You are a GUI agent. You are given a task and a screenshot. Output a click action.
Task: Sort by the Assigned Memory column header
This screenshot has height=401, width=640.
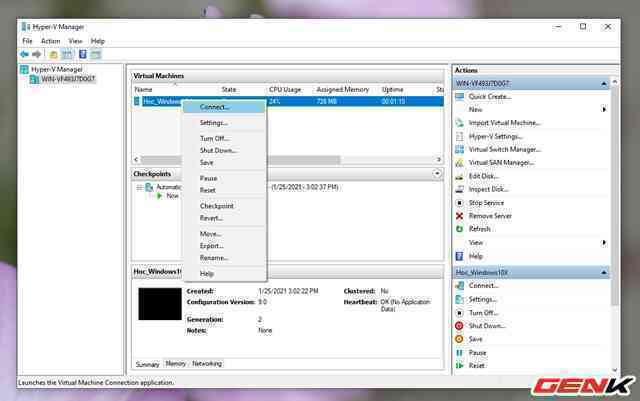[x=342, y=89]
